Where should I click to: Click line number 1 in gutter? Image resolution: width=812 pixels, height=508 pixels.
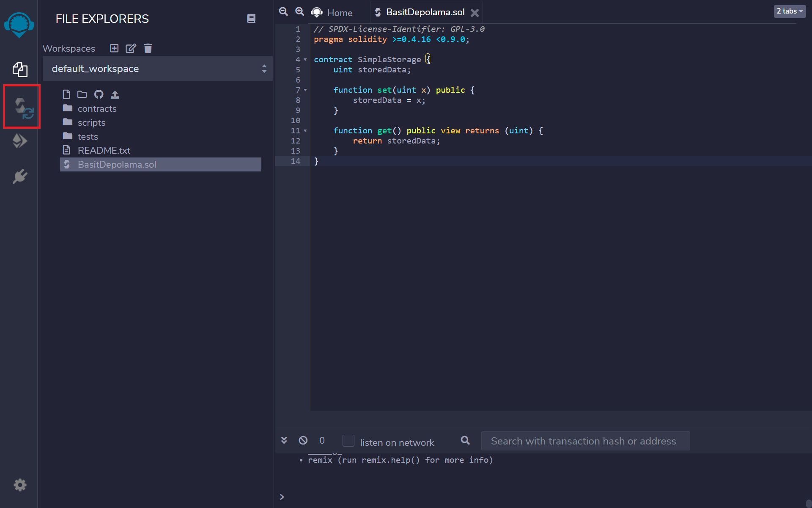tap(298, 29)
